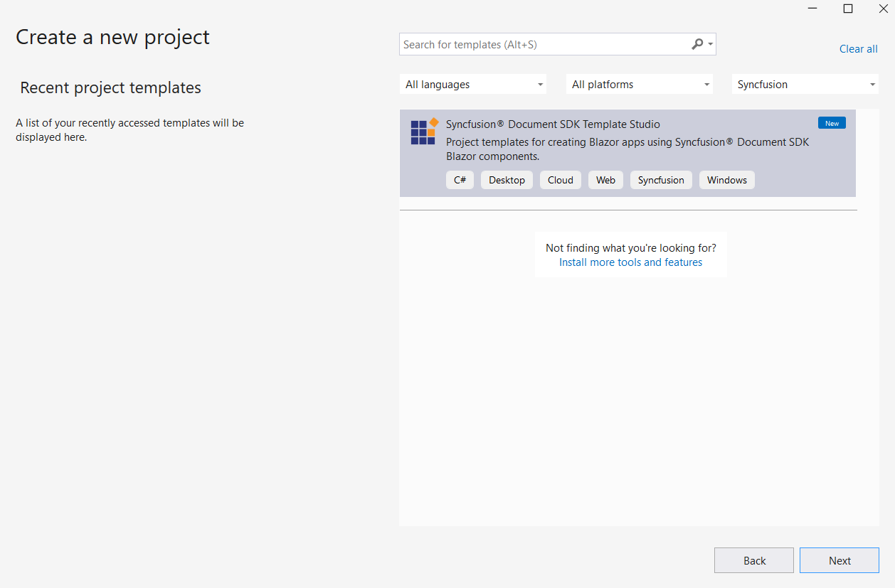
Task: Click the Desktop tag
Action: coord(507,180)
